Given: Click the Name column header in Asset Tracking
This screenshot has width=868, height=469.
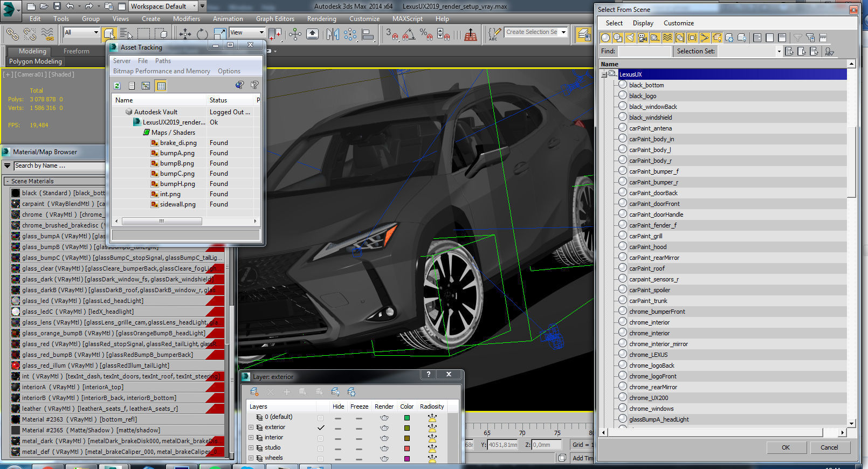Looking at the screenshot, I should pos(159,100).
